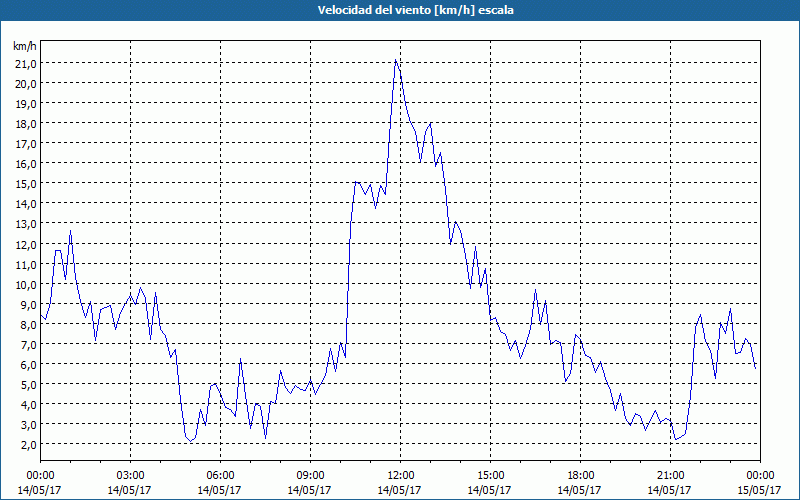Click the "2,0" y-axis value
The image size is (800, 500).
[x=29, y=445]
